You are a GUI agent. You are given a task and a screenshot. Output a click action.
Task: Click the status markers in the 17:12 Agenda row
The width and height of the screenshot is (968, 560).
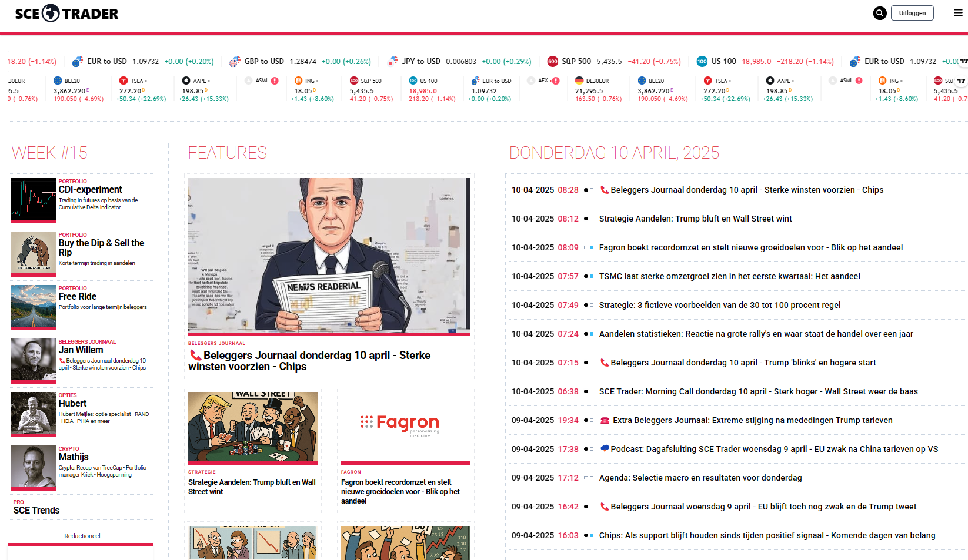[589, 478]
